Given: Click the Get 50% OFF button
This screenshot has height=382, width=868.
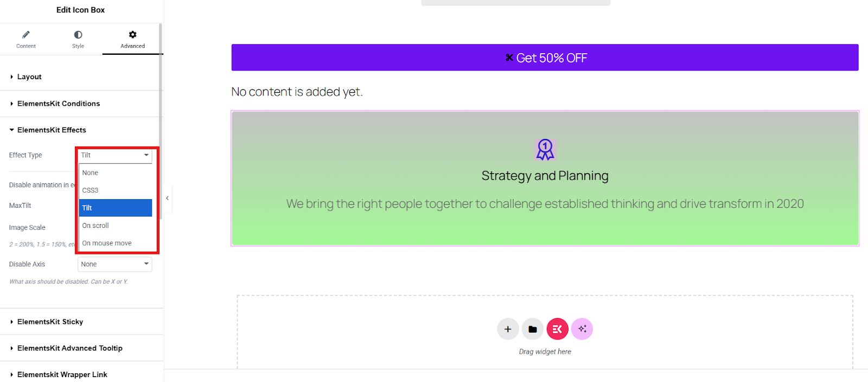Looking at the screenshot, I should coord(545,58).
